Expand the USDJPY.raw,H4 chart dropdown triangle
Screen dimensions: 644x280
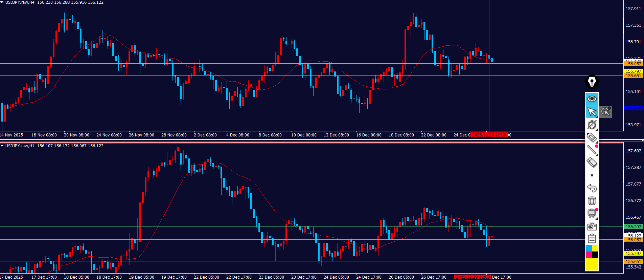pos(2,2)
